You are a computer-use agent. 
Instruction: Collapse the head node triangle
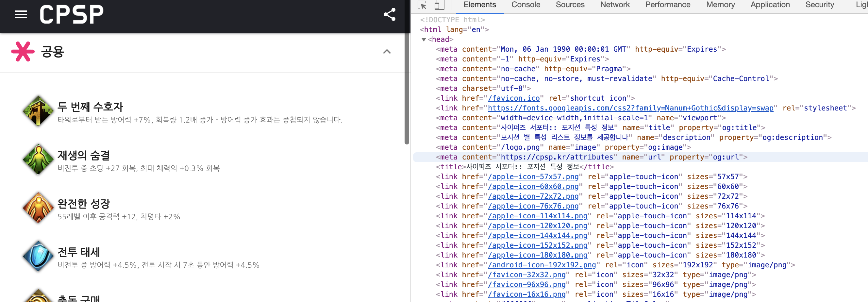(x=424, y=40)
